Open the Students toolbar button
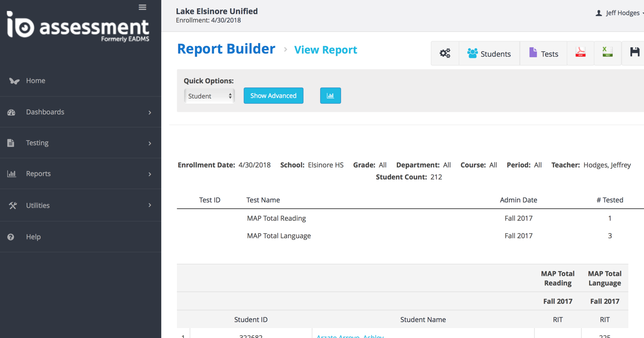The image size is (644, 338). (x=489, y=54)
